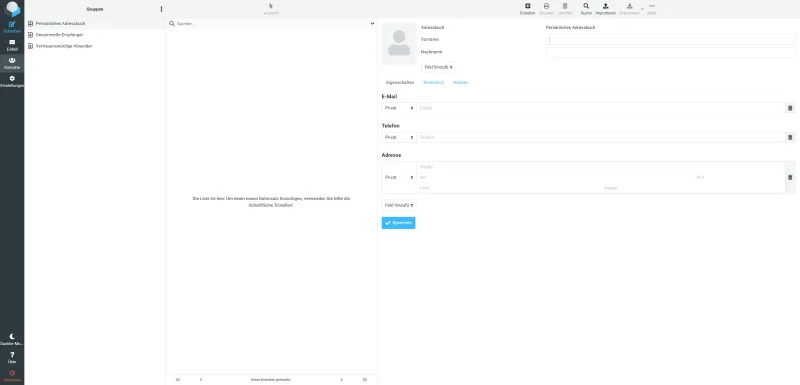The width and height of the screenshot is (800, 385).
Task: Switch to the Eigenschaften tab
Action: point(400,82)
